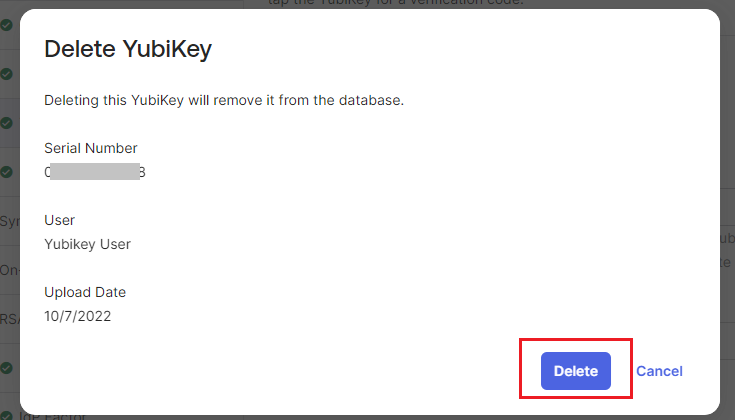
Task: Cancel the YubiKey deletion
Action: 659,371
